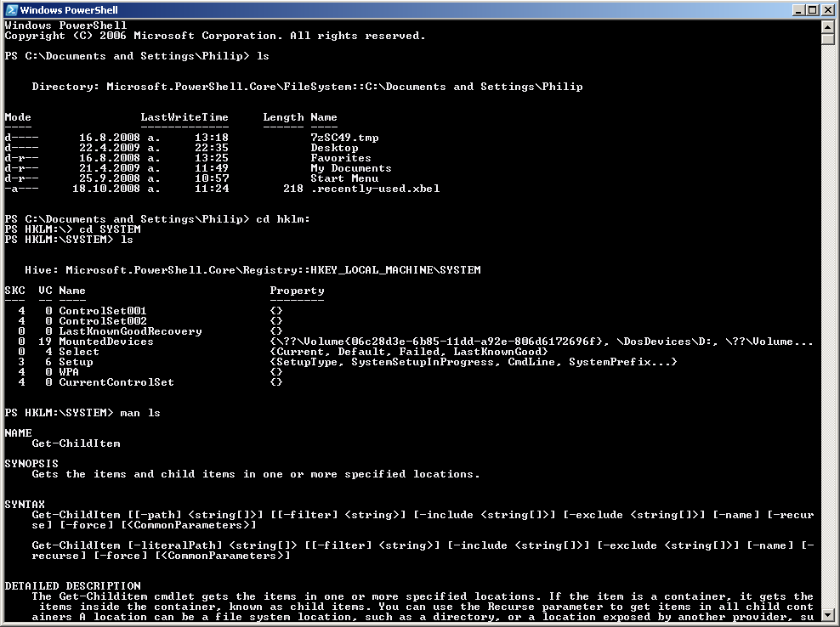Click the NAME help section heading
Image resolution: width=840 pixels, height=627 pixels.
tap(18, 432)
